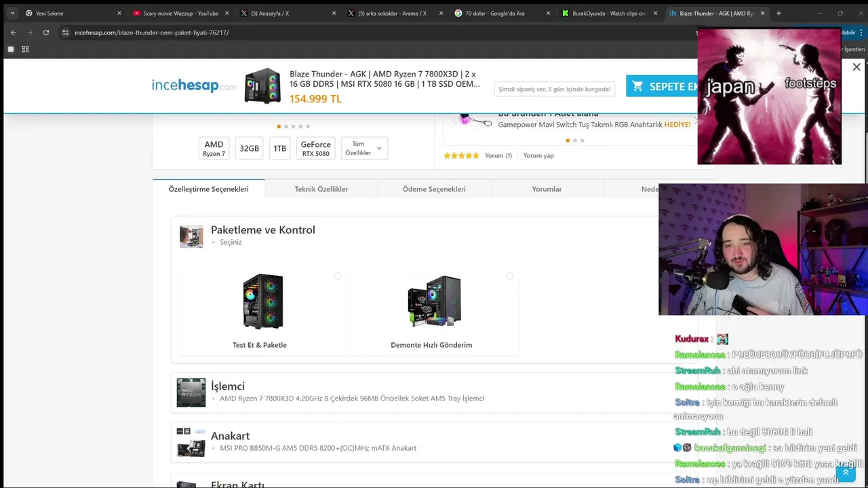Reload the page with the refresh icon

[x=46, y=33]
